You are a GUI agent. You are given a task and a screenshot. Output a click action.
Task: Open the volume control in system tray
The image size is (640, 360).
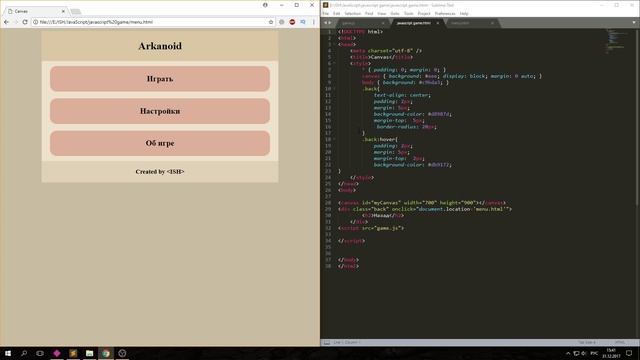pos(584,353)
